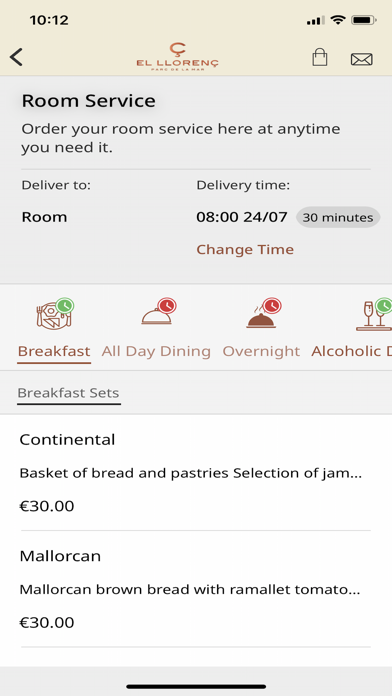Expand the truncated Continental description text
Viewport: 392px width, 696px height.
tap(191, 473)
